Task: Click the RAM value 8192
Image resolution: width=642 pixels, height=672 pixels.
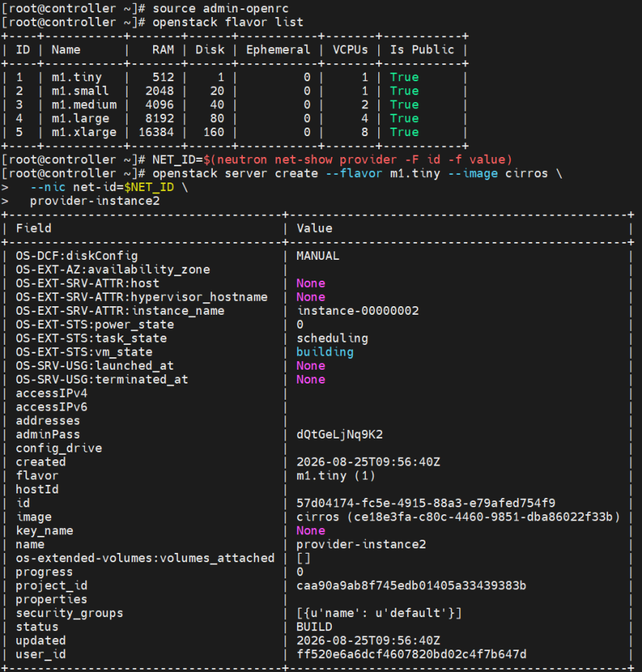Action: coord(159,118)
